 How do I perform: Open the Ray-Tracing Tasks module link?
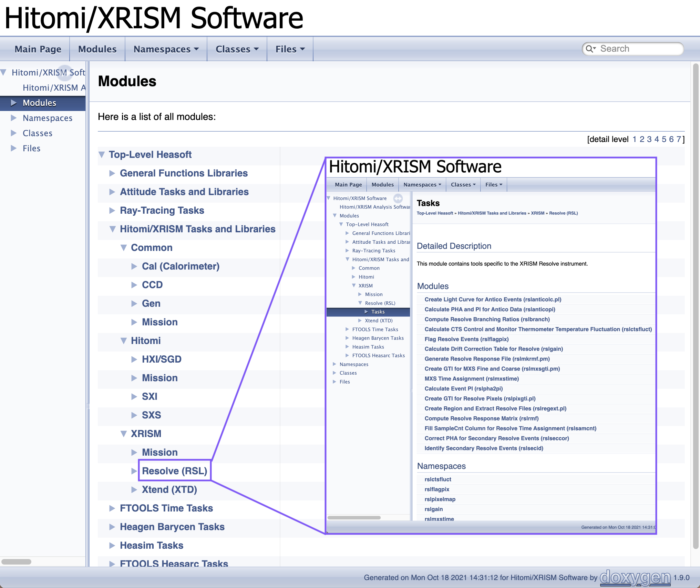pos(162,210)
